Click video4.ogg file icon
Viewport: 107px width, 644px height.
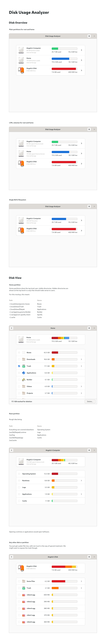[x=24, y=608]
